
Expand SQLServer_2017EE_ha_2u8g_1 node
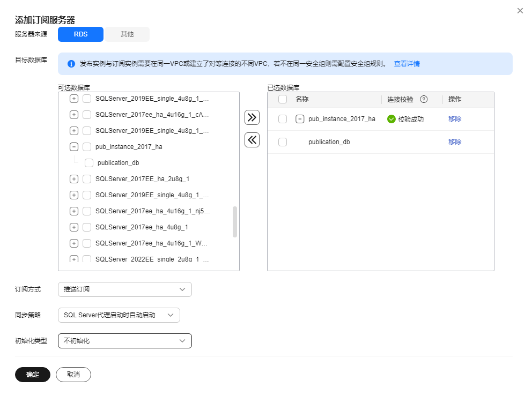(74, 179)
